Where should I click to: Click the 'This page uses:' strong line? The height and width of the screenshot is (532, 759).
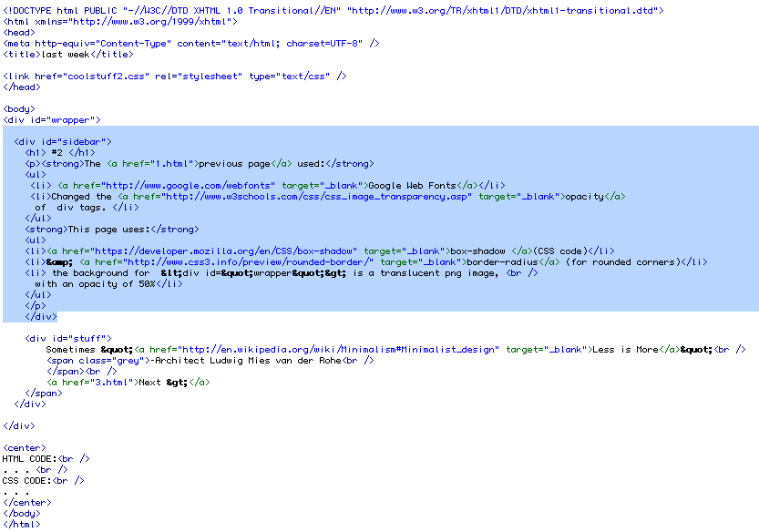[112, 230]
